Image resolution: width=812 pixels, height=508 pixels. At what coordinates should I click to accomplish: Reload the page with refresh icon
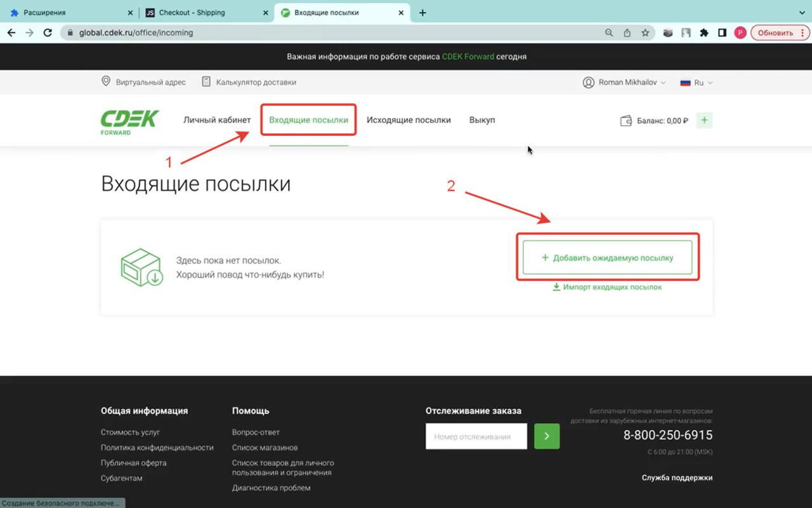pyautogui.click(x=48, y=32)
